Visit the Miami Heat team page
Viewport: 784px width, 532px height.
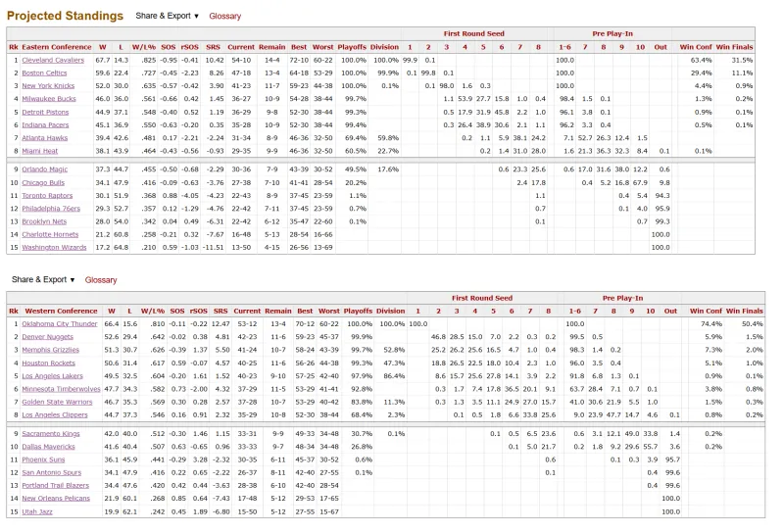39,151
